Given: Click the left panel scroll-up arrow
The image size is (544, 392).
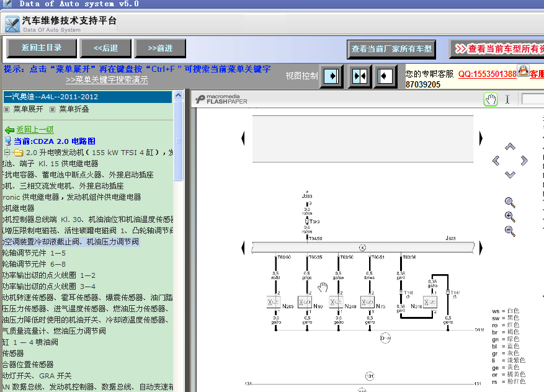Looking at the screenshot, I should (x=178, y=95).
